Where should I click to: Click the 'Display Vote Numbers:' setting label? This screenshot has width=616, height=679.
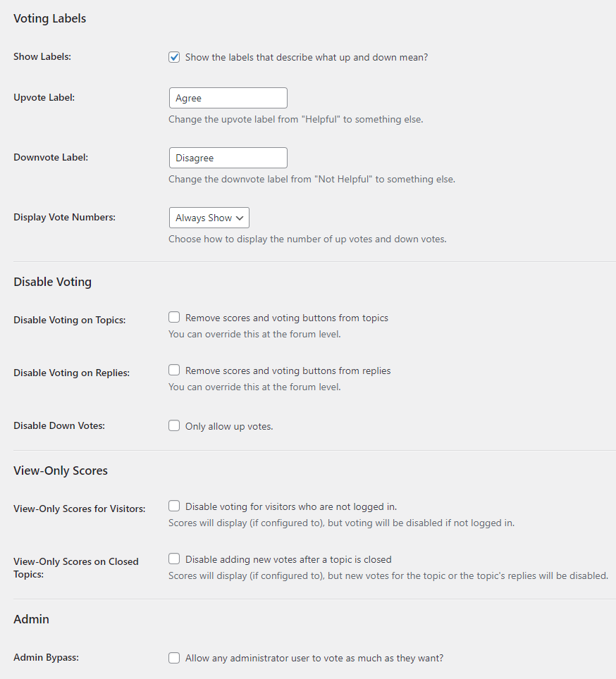(x=64, y=217)
